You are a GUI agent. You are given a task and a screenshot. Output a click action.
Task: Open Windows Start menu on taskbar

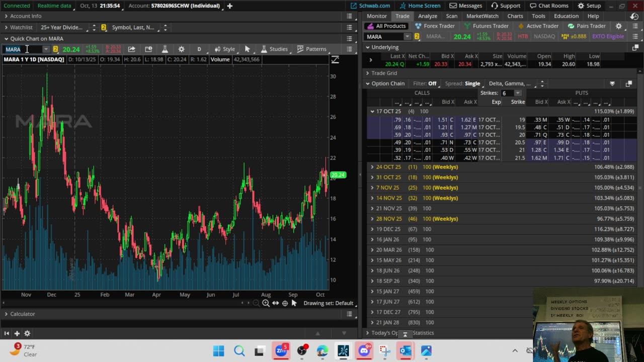218,351
